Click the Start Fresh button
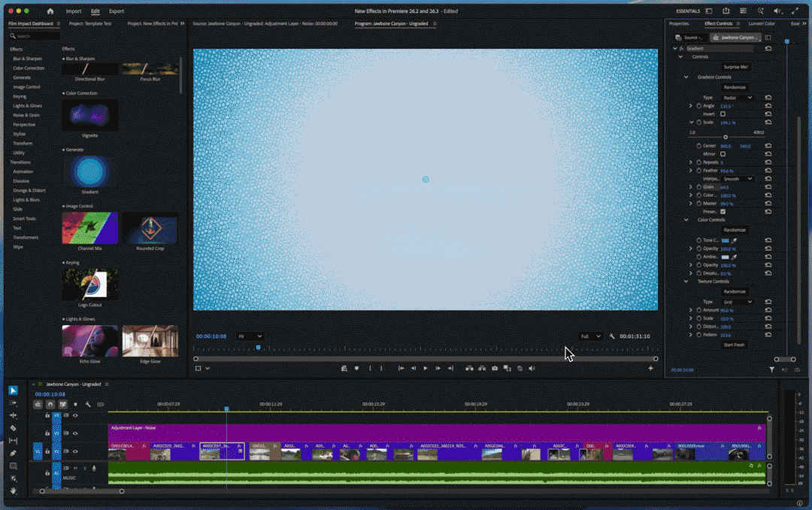The image size is (812, 510). 734,345
